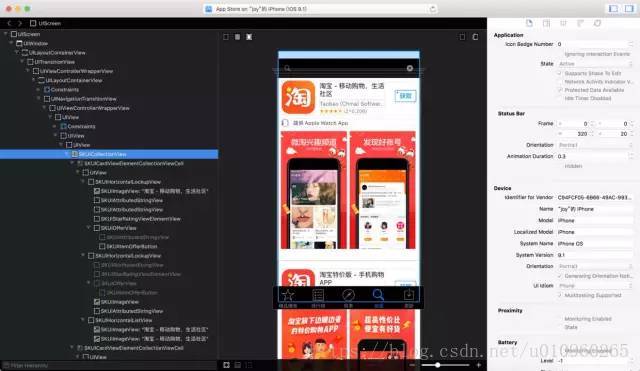
Task: Click Animation Duration field
Action: [x=592, y=156]
